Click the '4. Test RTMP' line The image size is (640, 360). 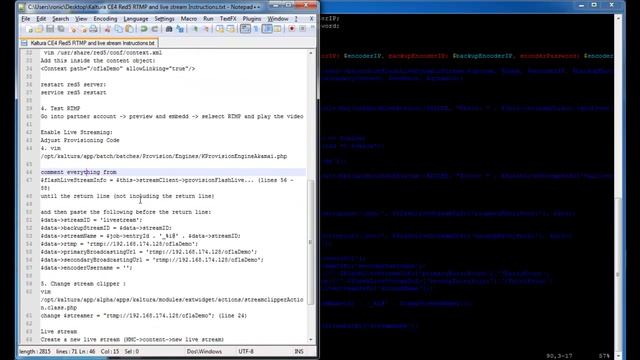(60, 109)
